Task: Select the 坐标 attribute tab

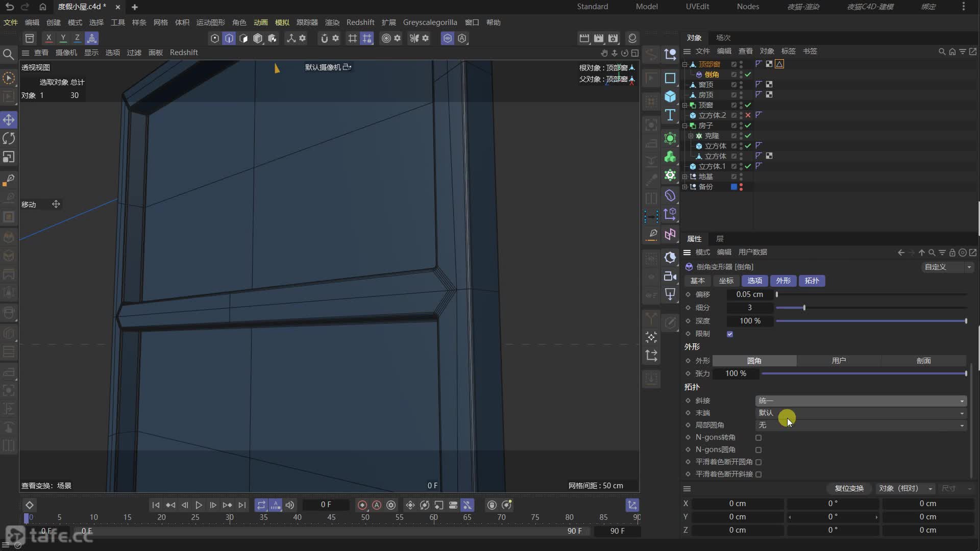Action: [x=726, y=281]
